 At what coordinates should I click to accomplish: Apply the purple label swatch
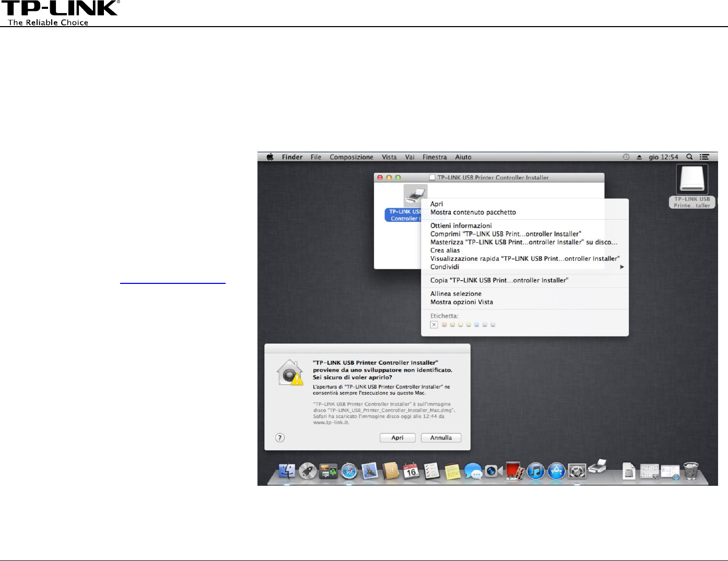coord(485,325)
